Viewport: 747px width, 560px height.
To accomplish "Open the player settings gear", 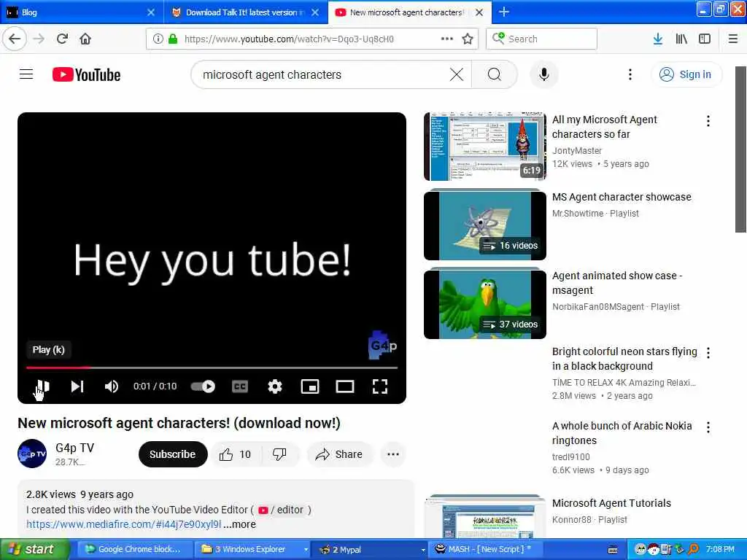I will click(x=275, y=386).
